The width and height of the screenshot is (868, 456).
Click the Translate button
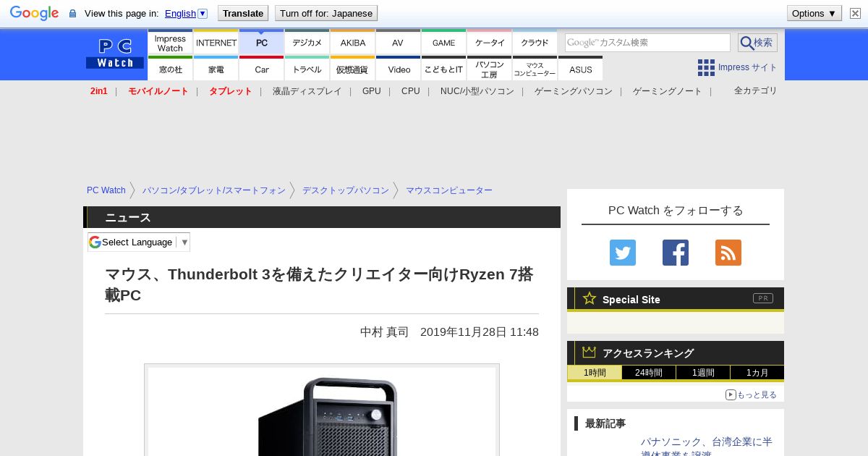(x=243, y=13)
